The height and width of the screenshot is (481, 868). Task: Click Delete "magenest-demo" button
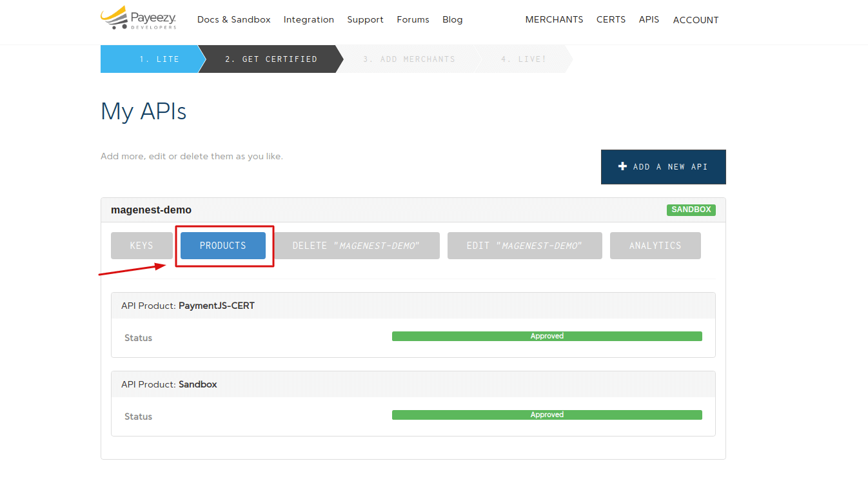(x=357, y=246)
